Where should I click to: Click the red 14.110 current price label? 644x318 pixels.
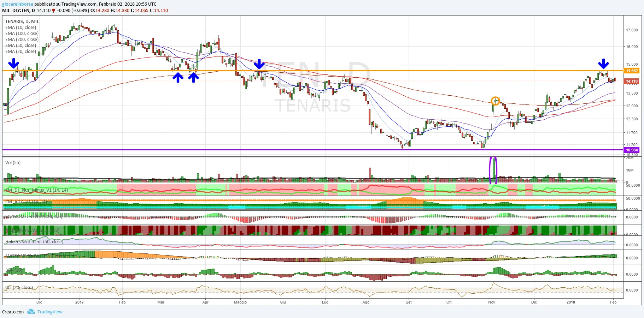tap(632, 81)
